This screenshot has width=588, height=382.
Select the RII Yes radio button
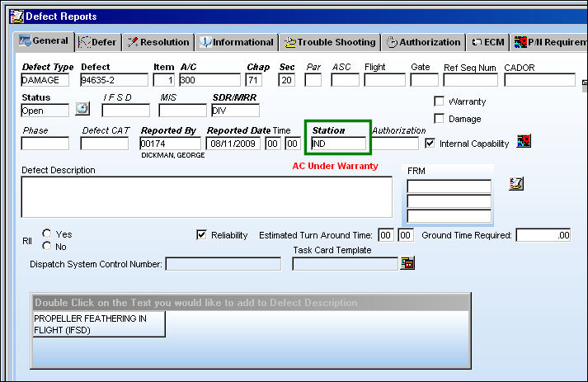pos(47,233)
